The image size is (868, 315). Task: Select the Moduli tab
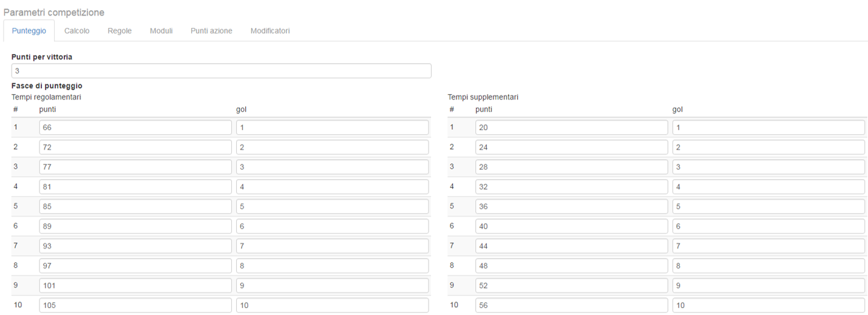point(161,31)
